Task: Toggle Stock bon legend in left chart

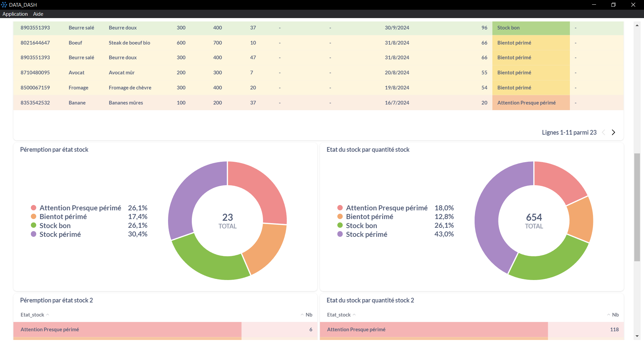Action: (x=55, y=226)
